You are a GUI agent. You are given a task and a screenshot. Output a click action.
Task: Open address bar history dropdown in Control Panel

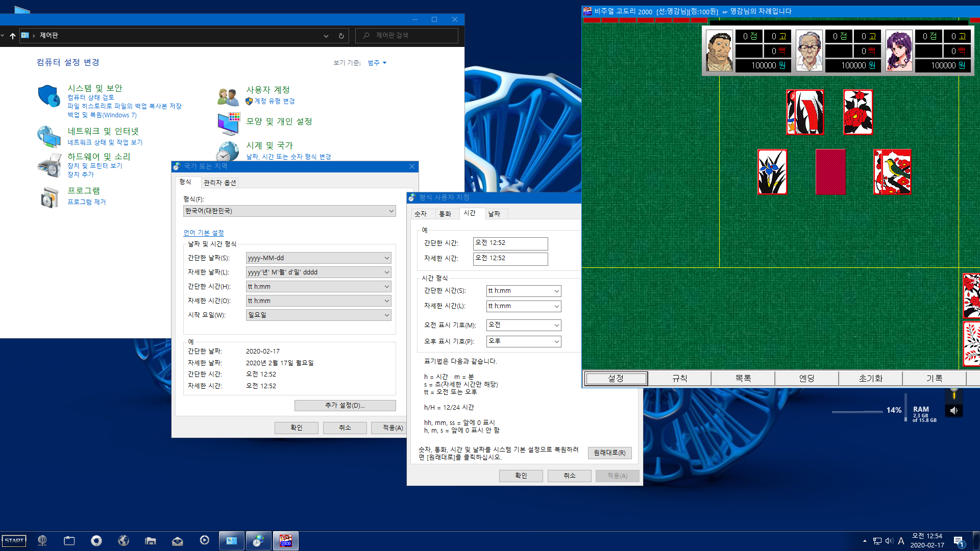(326, 36)
